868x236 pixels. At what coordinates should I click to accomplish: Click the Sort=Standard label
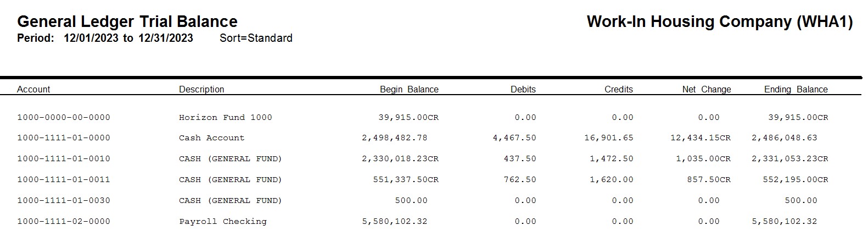coord(256,38)
